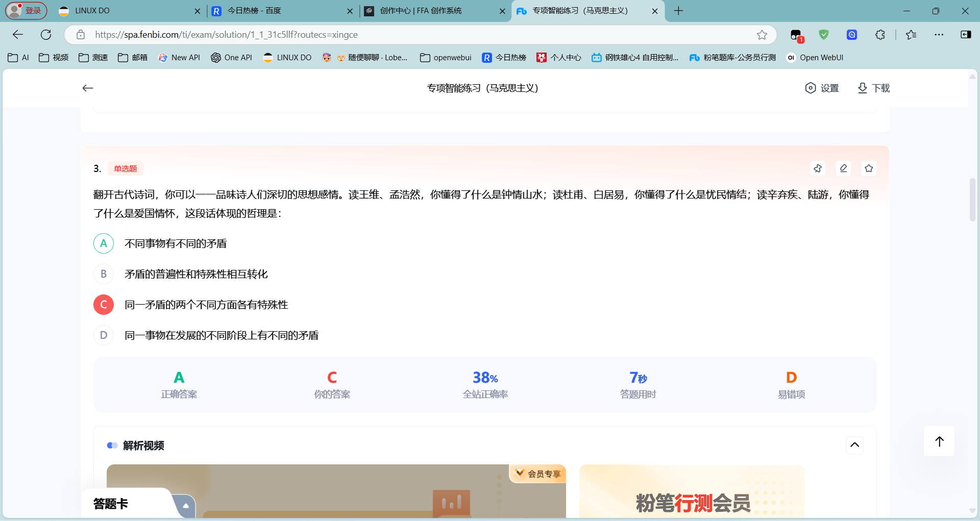This screenshot has height=521, width=980.
Task: Open the note edit pencil icon
Action: [x=843, y=168]
